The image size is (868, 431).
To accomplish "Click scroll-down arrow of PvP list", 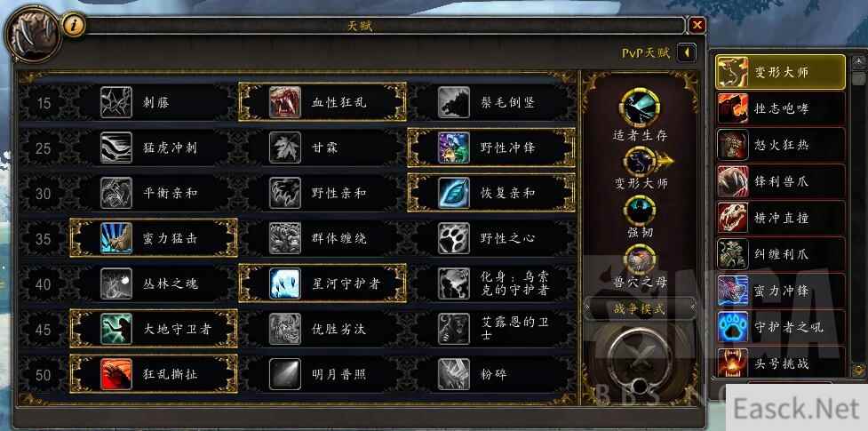I will [x=858, y=369].
